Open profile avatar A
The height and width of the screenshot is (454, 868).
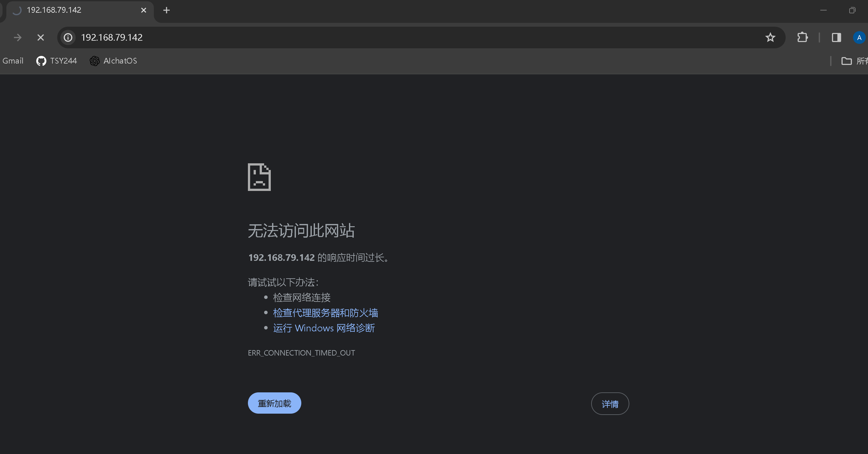pyautogui.click(x=859, y=37)
